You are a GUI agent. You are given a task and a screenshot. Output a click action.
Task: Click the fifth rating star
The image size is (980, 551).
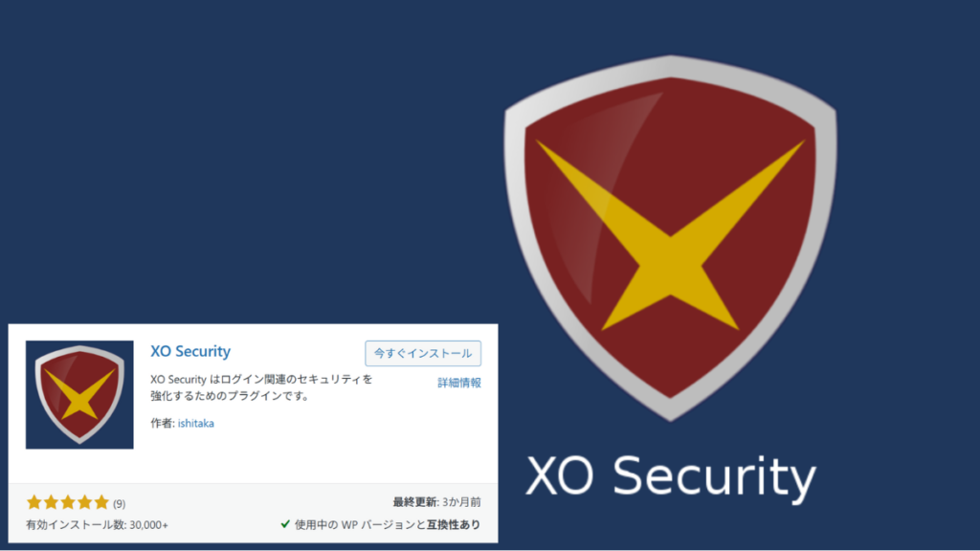[x=101, y=502]
